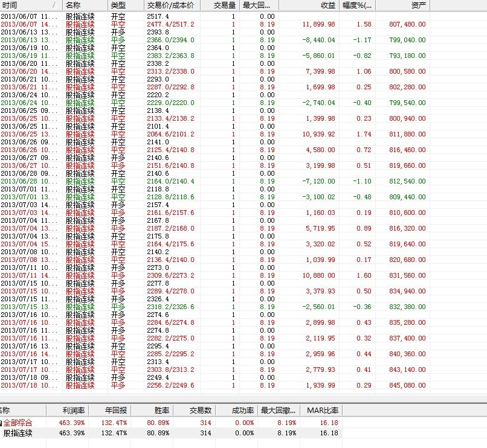Viewport: 487px width, 448px height.
Task: Select the profit value 1,160.03
Action: pos(320,213)
